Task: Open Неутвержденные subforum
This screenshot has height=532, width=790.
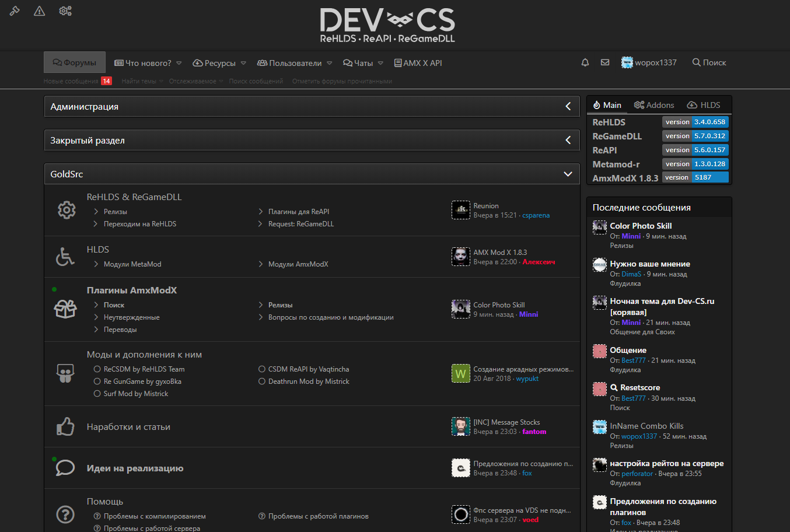Action: [131, 317]
